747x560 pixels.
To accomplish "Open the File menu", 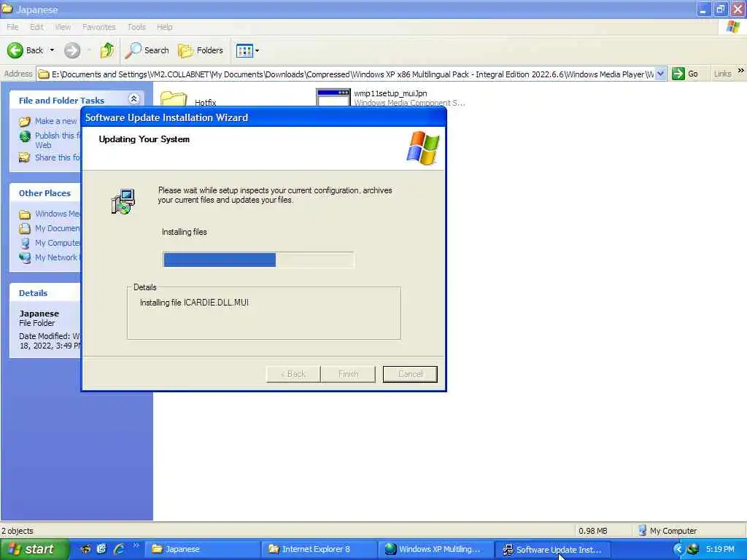I will 13,27.
